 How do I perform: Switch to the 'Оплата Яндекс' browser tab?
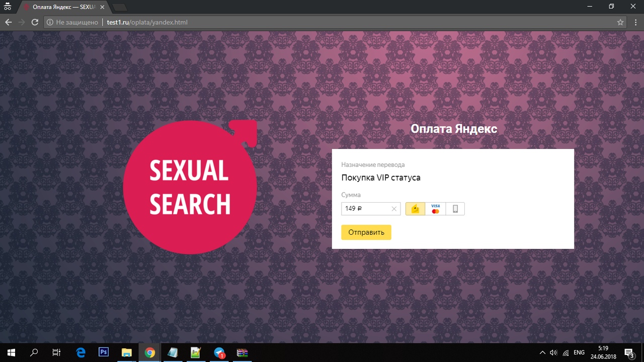[x=63, y=7]
